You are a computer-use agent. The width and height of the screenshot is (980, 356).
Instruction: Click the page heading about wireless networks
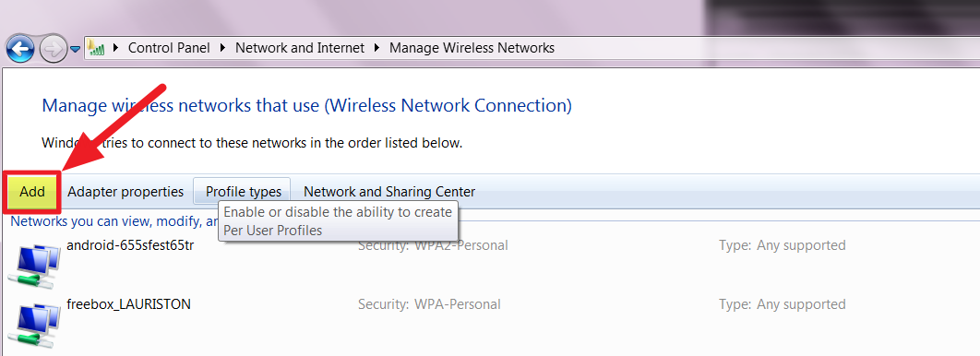point(307,105)
